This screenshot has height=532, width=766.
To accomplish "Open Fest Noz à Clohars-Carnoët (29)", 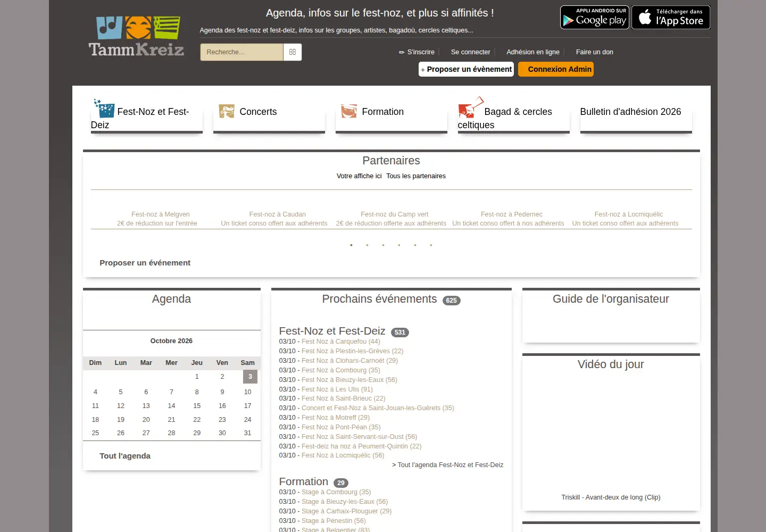I will pyautogui.click(x=349, y=361).
